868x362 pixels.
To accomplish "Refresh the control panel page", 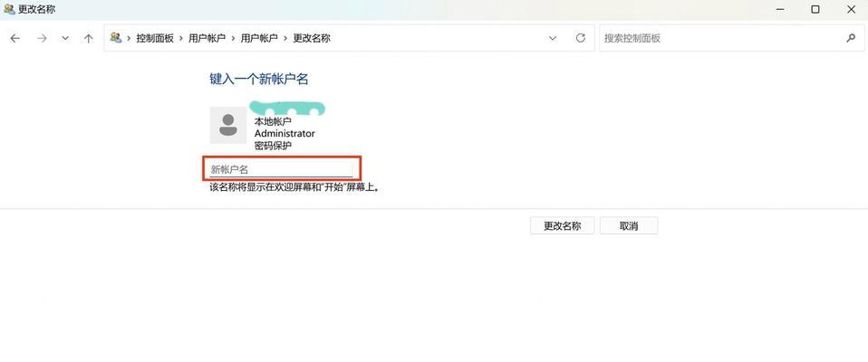I will pos(581,38).
